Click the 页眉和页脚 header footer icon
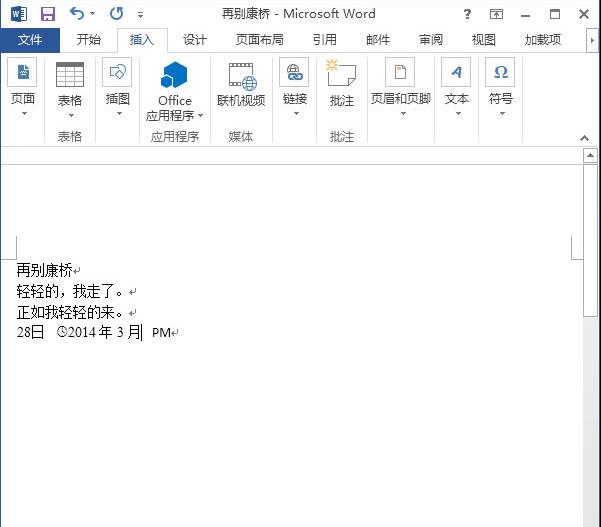 (x=400, y=72)
